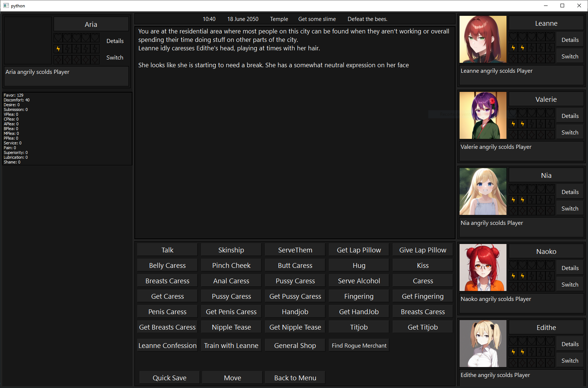Go Back to Menu
Image resolution: width=588 pixels, height=388 pixels.
tap(295, 378)
